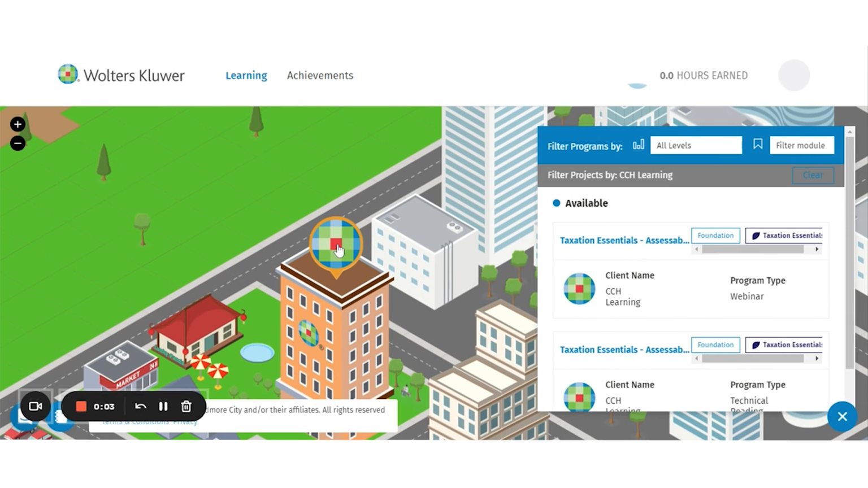Delete the screen recording with trash icon
Screen dimensions: 868x488
pyautogui.click(x=186, y=406)
